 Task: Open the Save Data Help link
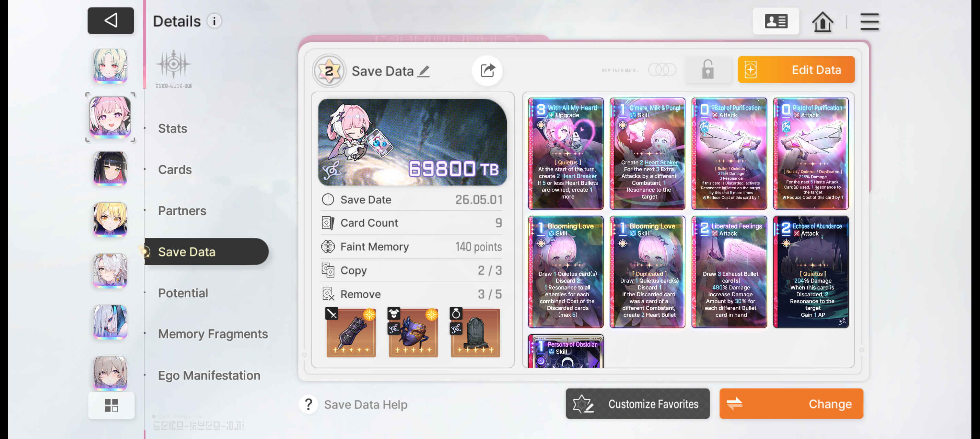365,404
